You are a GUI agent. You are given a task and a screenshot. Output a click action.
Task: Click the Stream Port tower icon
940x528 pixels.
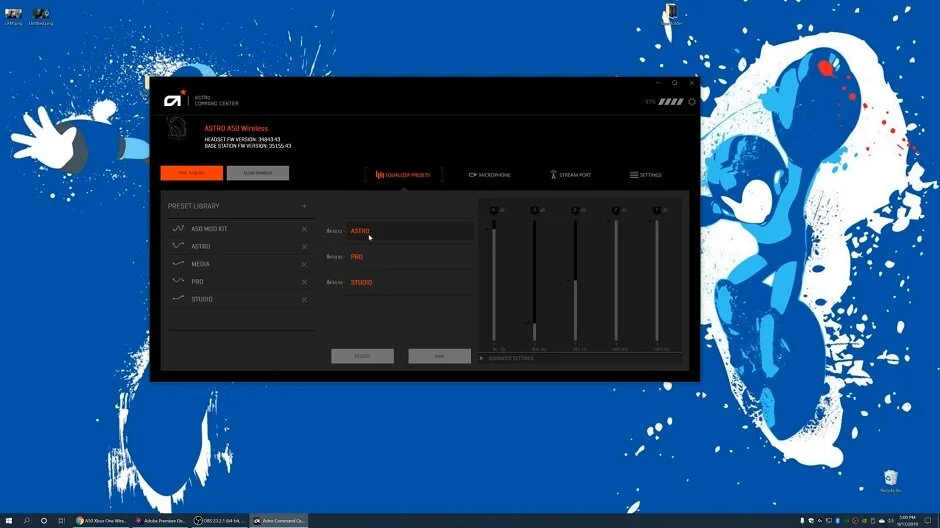tap(553, 175)
